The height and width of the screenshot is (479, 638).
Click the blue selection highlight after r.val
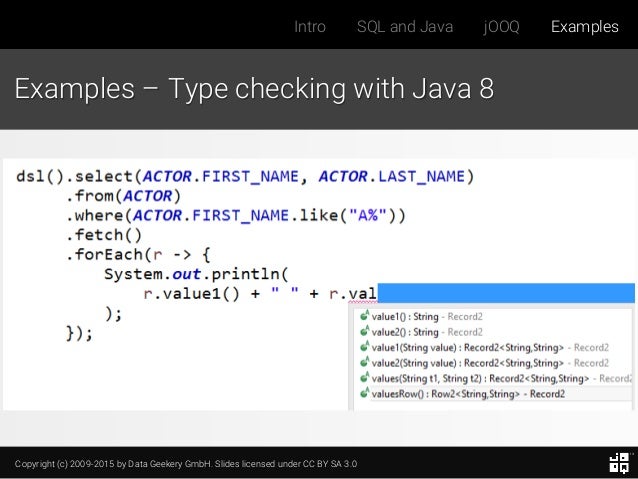tap(506, 293)
